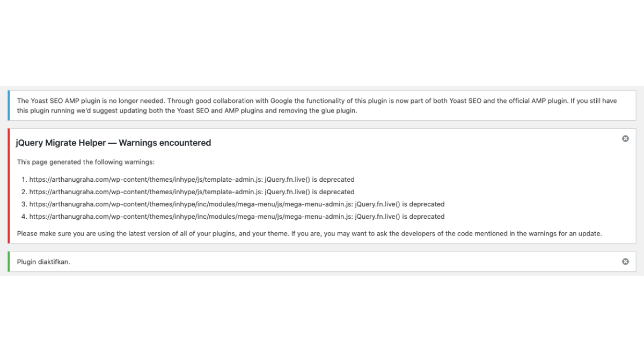The image size is (644, 362).
Task: Dismiss the jQuery Migrate Helper warnings notice
Action: [625, 139]
